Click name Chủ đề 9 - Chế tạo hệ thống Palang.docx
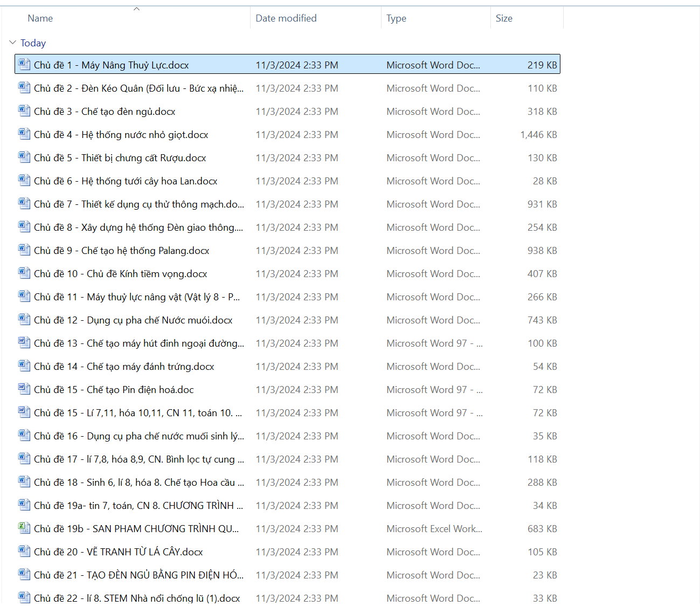 click(122, 251)
